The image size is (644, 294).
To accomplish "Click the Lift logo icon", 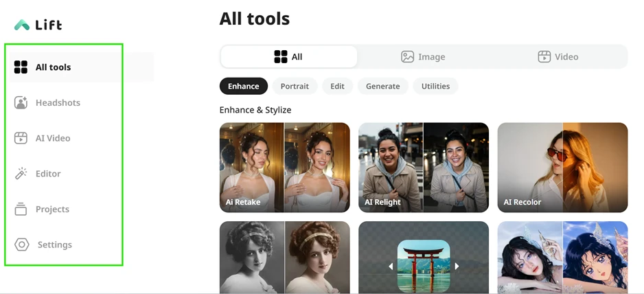I will pyautogui.click(x=22, y=25).
